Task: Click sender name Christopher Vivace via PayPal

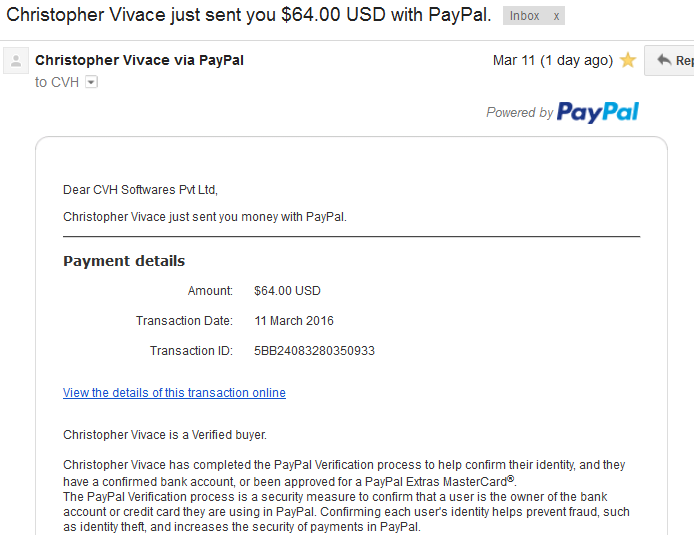Action: tap(139, 60)
